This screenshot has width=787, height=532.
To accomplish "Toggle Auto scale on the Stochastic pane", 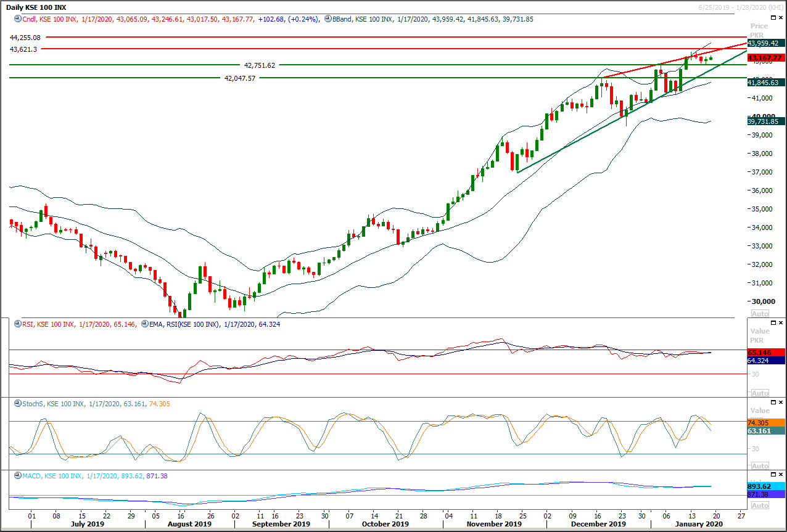I will tap(760, 466).
